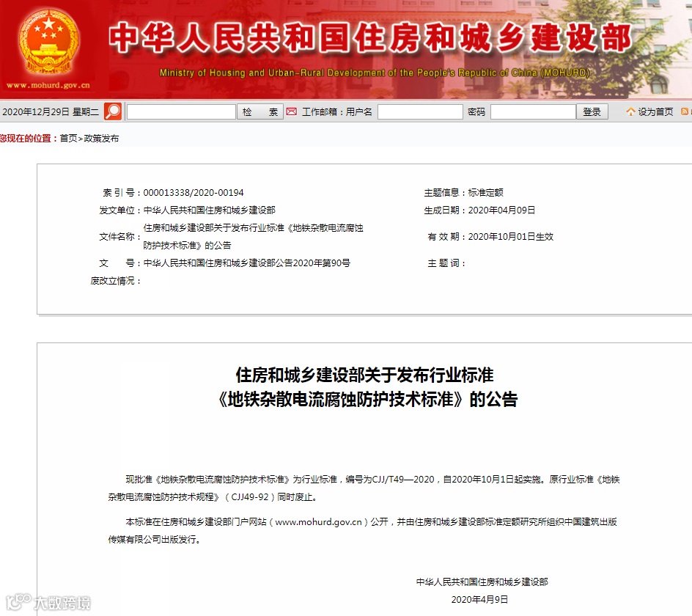Open the 政策发布 breadcrumb link
The width and height of the screenshot is (692, 616).
point(101,138)
